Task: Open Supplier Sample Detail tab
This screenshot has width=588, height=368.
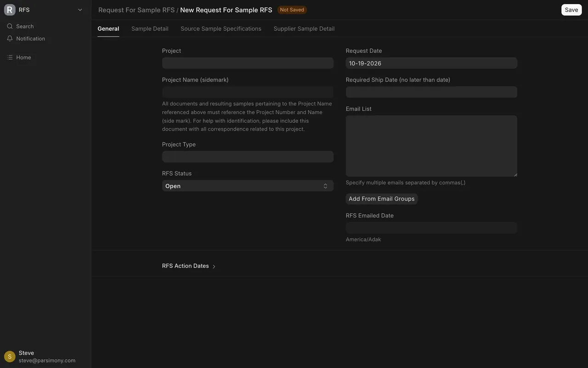Action: pyautogui.click(x=304, y=29)
